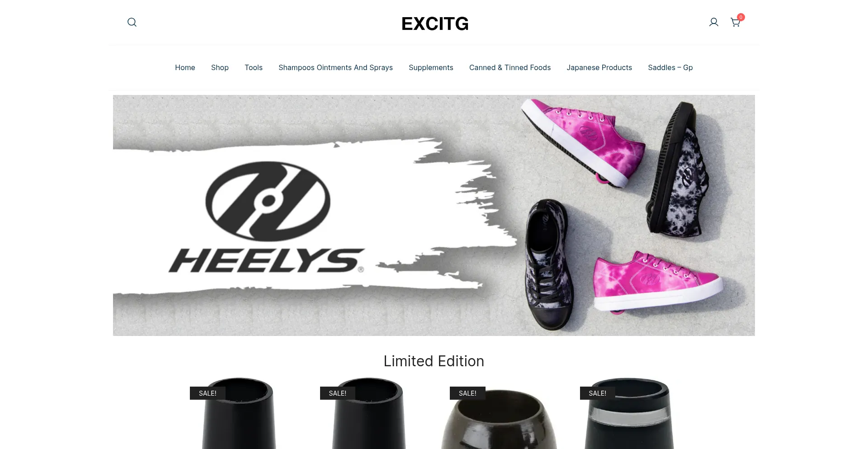
Task: Open the second sale product thumbnail
Action: (x=369, y=414)
